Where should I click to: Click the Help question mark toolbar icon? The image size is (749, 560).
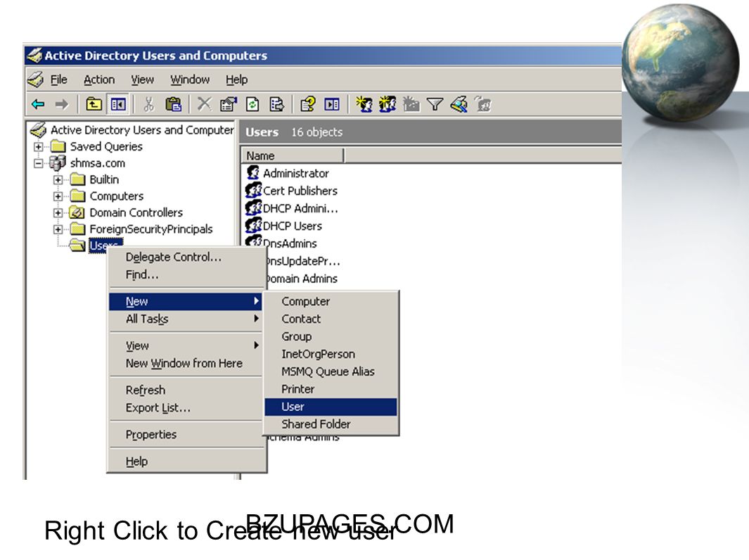[307, 103]
